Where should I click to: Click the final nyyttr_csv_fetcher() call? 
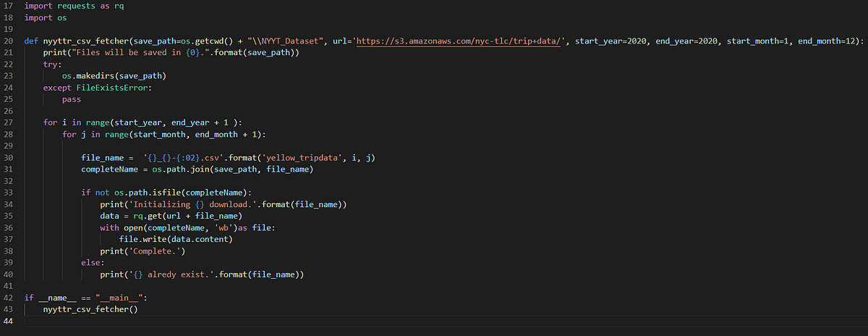90,309
